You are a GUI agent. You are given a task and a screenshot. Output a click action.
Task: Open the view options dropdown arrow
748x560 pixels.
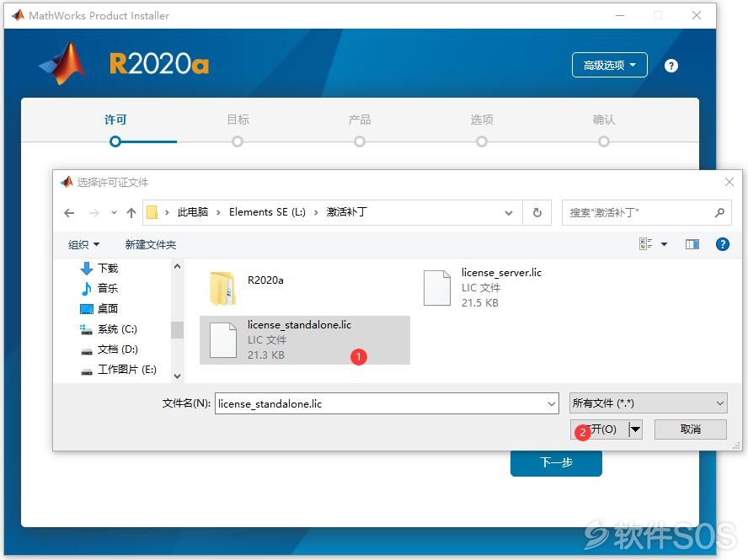[664, 245]
